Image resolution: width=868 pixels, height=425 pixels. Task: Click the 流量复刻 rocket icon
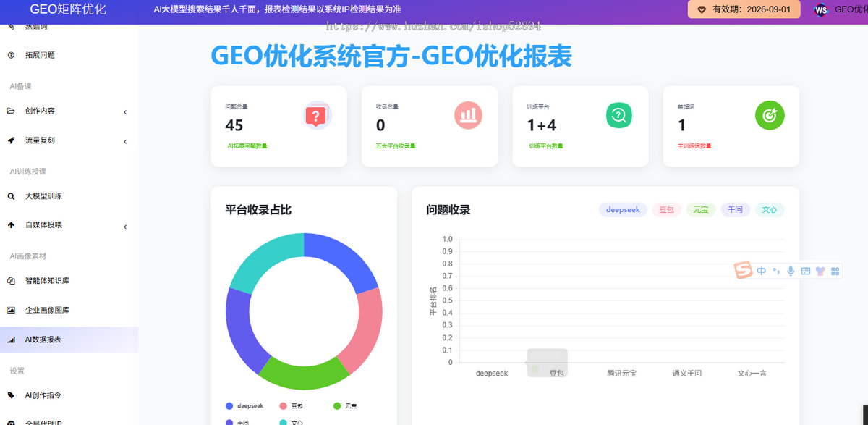click(11, 140)
